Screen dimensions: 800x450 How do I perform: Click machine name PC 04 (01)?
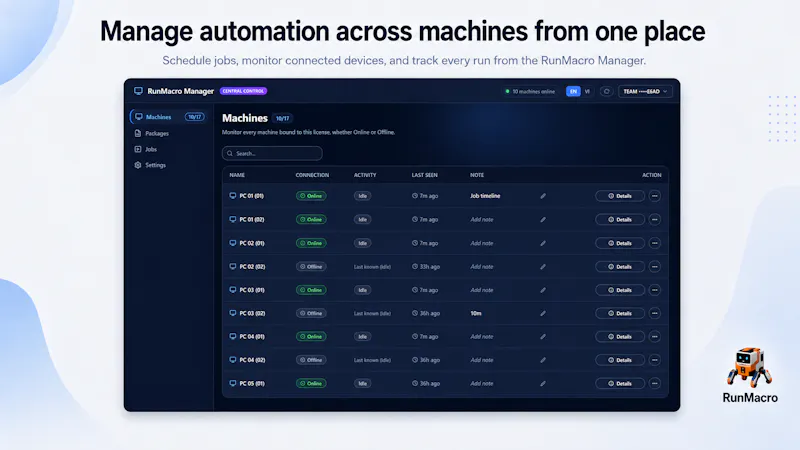pyautogui.click(x=252, y=337)
